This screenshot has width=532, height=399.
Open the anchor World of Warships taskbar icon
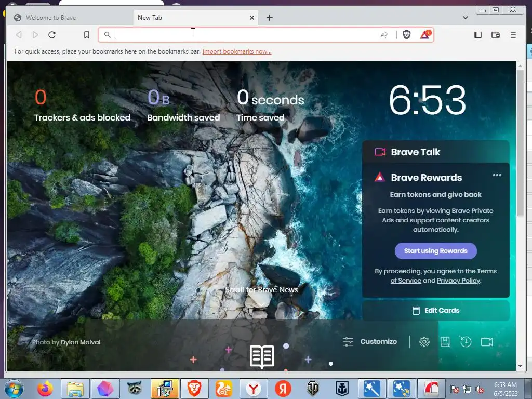pos(342,389)
